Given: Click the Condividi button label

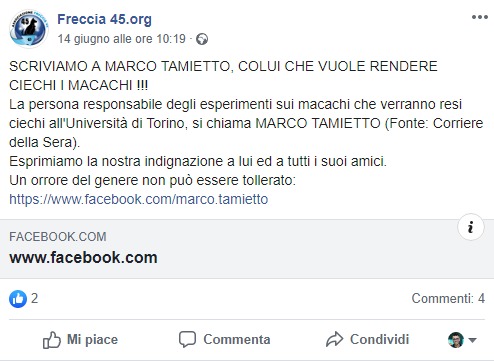Looking at the screenshot, I should pyautogui.click(x=379, y=340).
